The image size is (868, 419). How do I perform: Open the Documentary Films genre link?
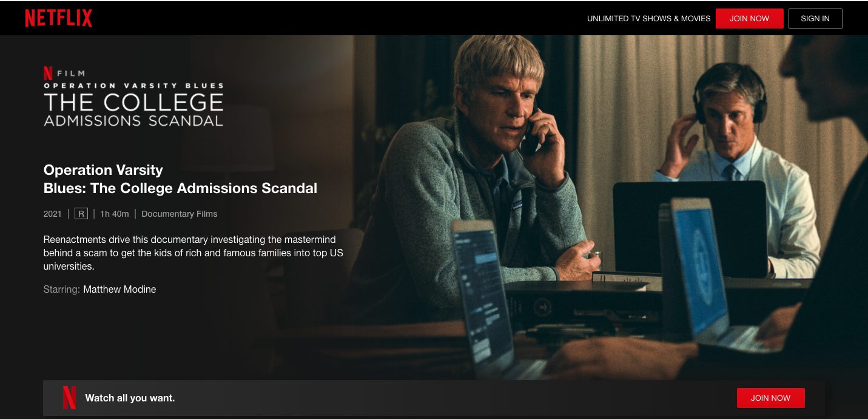point(180,214)
